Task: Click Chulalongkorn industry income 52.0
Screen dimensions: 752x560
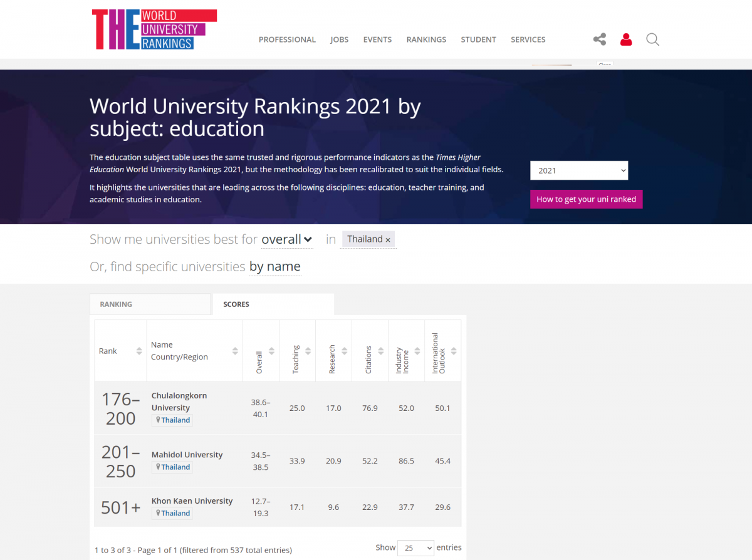Action: coord(407,408)
